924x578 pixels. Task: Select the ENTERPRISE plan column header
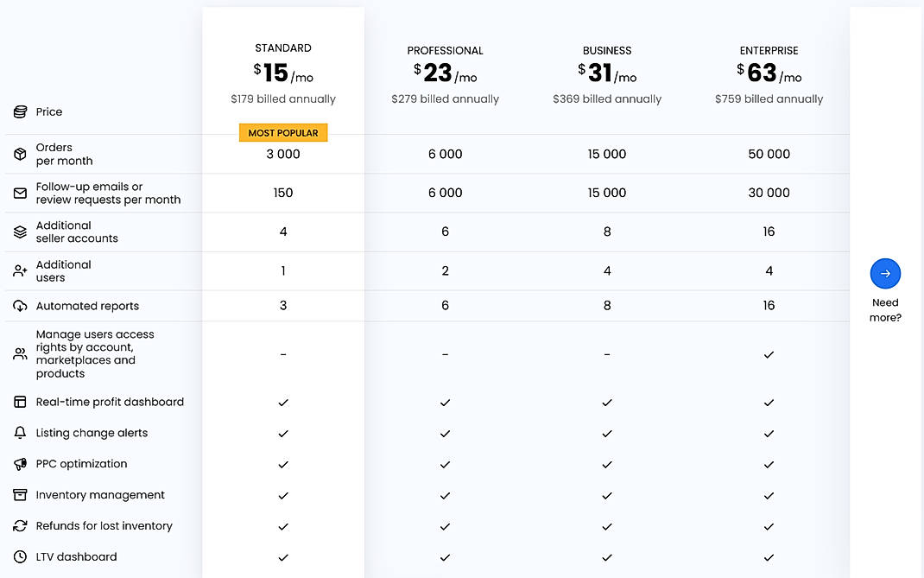pyautogui.click(x=769, y=50)
